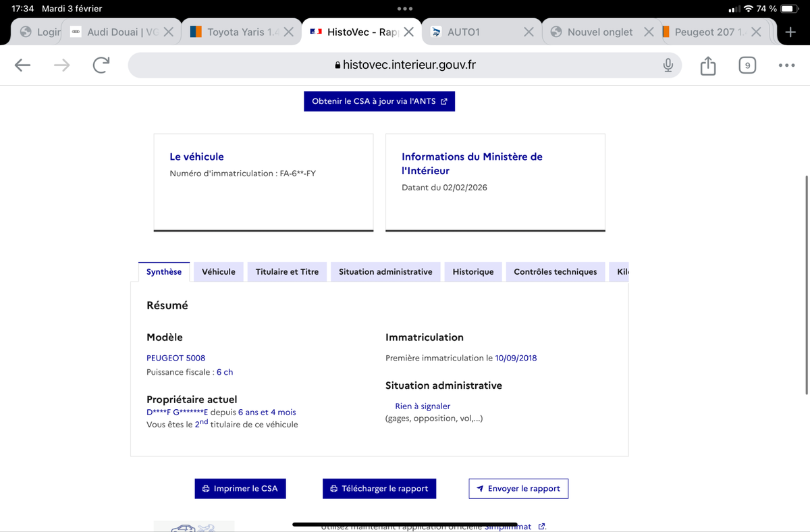
Task: Click the Puissance fiscale 6 ch value
Action: coord(225,372)
